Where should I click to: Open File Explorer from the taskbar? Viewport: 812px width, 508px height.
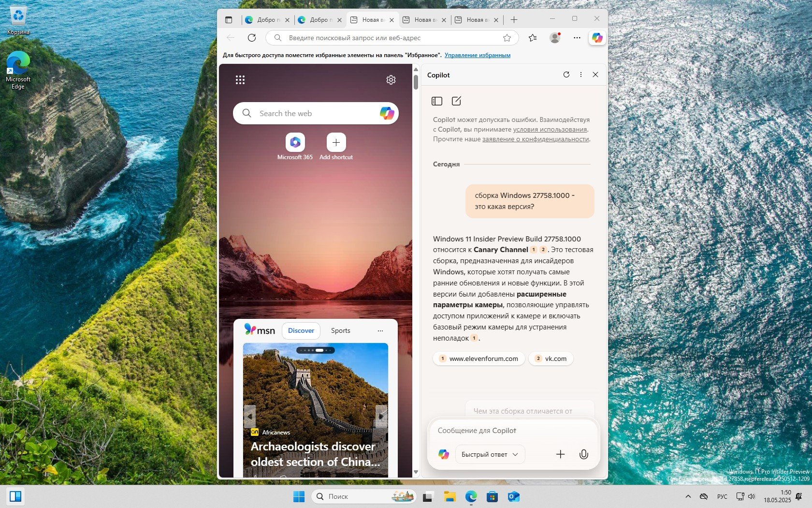[x=450, y=496]
